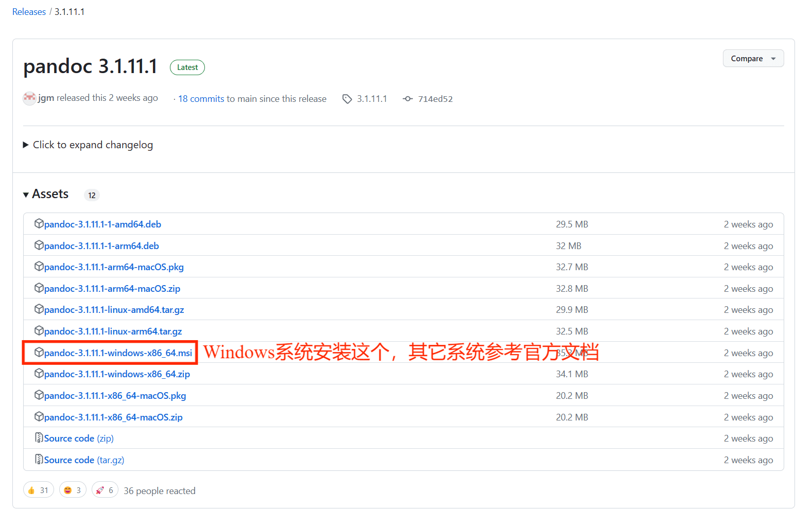This screenshot has height=527, width=812.
Task: Click package icon of arm64-macOS.zip asset
Action: click(x=39, y=288)
